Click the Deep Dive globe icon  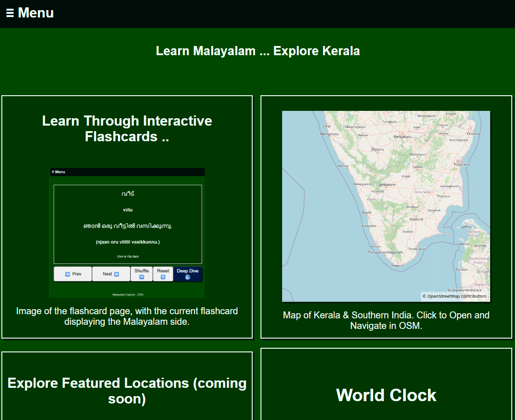click(187, 277)
